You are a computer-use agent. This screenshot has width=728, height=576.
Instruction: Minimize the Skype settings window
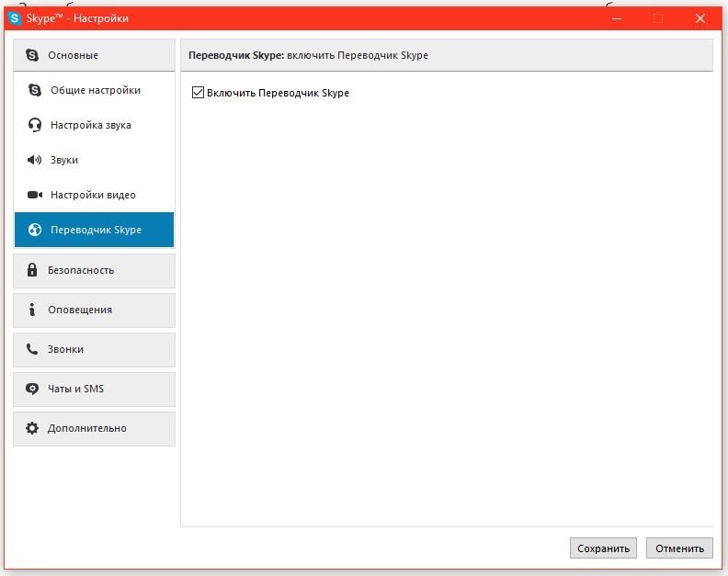coord(617,18)
